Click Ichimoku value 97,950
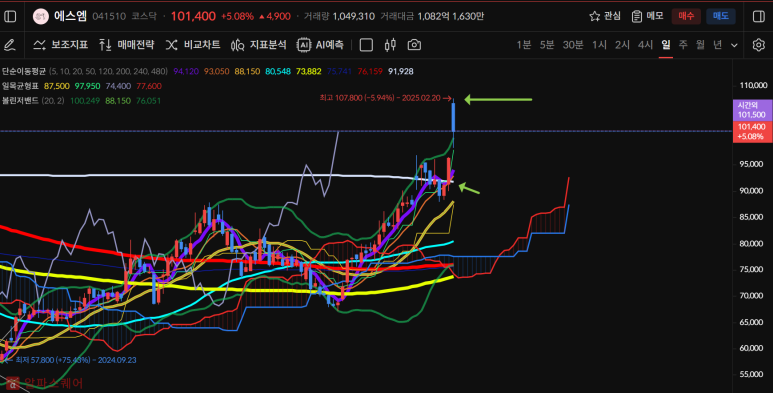This screenshot has width=773, height=393. point(87,86)
